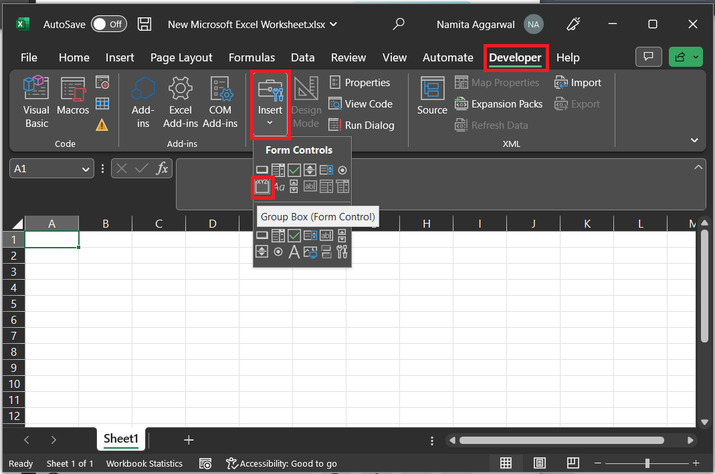715x474 pixels.
Task: Insert a Scroll Bar form control
Action: pos(294,186)
